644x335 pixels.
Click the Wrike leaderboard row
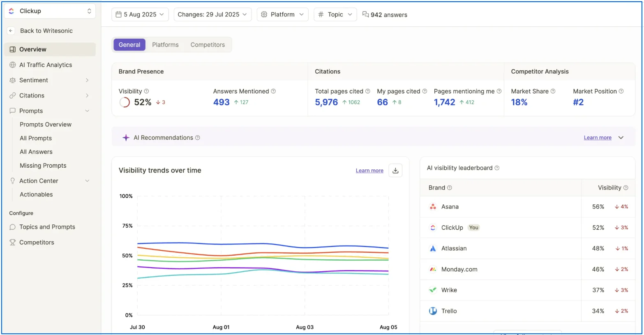[x=528, y=290]
